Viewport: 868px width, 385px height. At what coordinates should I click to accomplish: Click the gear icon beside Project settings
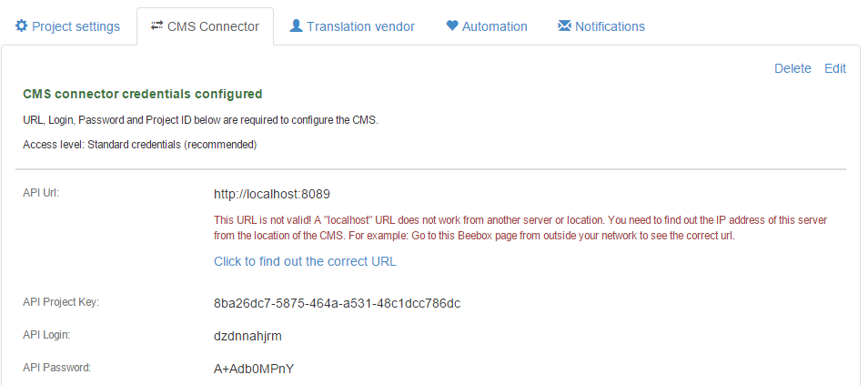pos(21,26)
